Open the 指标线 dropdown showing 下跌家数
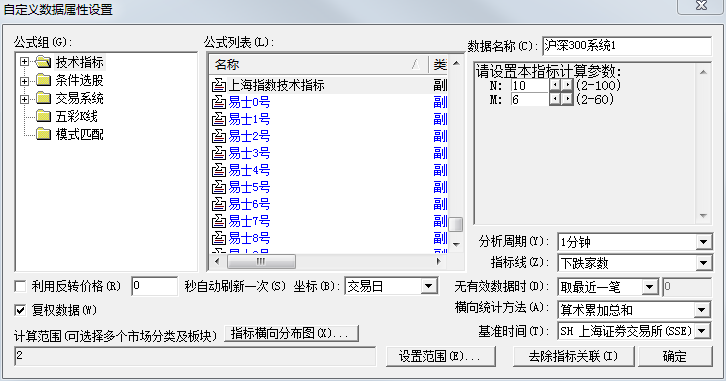This screenshot has height=381, width=726. point(703,263)
